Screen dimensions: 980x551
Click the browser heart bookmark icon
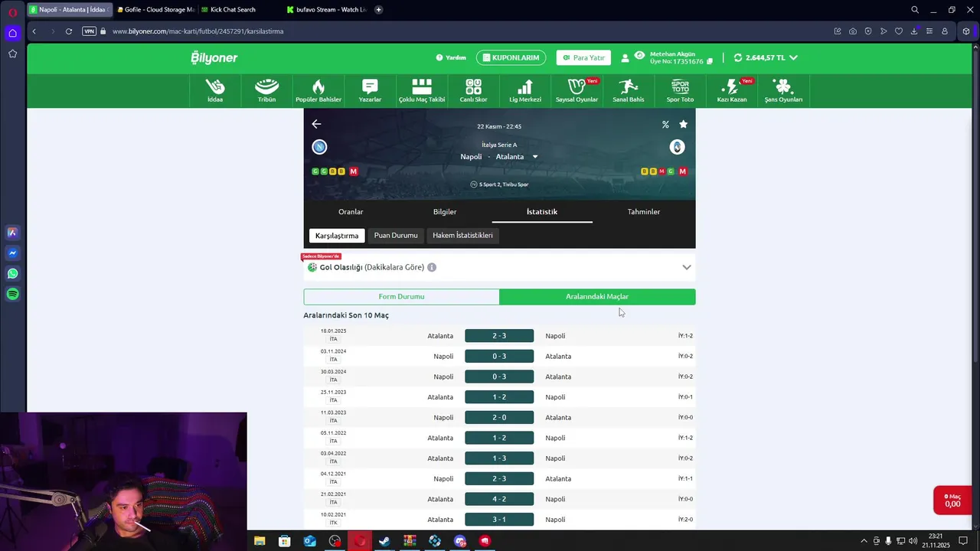coord(899,31)
